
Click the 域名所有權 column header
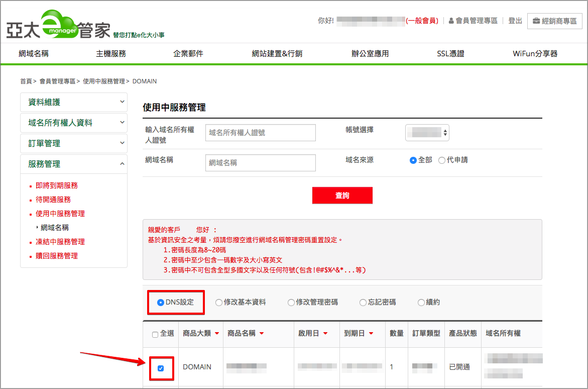pyautogui.click(x=503, y=333)
